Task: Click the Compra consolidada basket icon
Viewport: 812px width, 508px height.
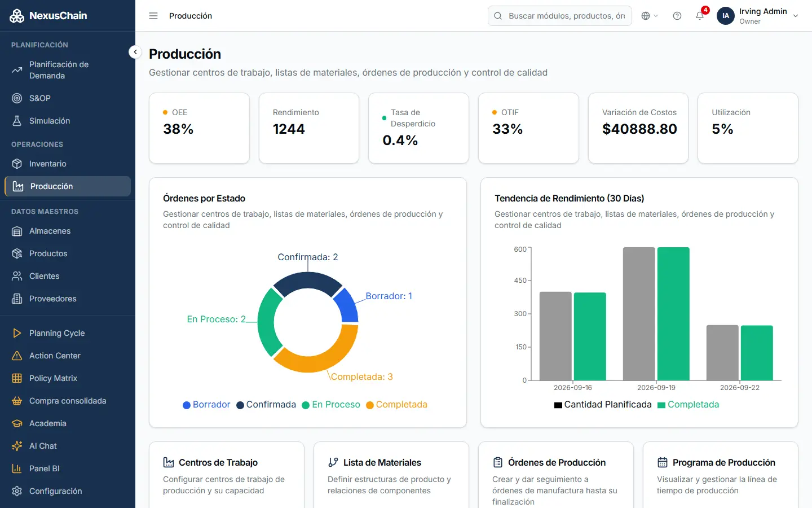Action: [17, 401]
